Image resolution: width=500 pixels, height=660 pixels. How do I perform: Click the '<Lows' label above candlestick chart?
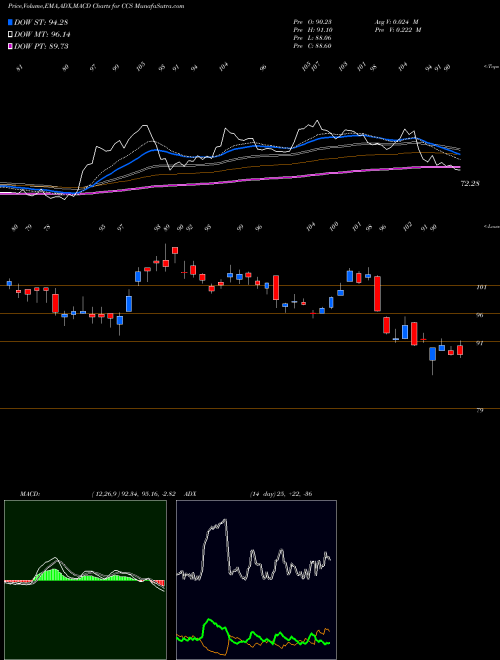[x=491, y=226]
